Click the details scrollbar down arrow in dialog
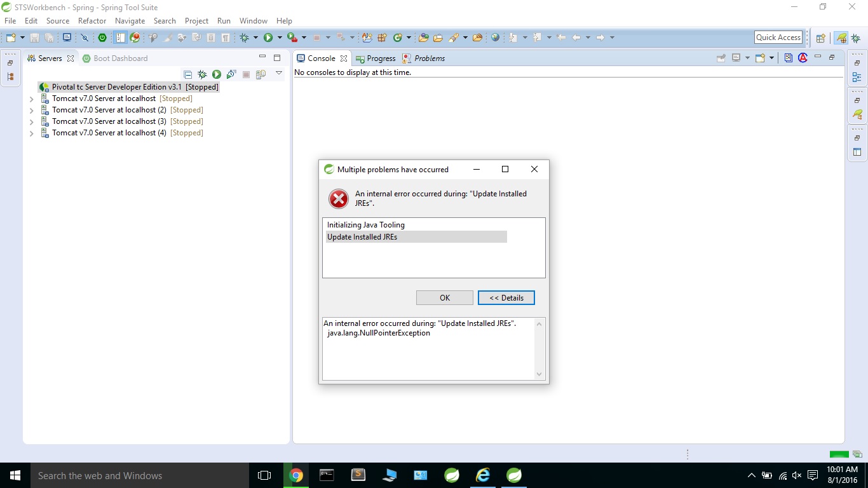The width and height of the screenshot is (868, 488). [x=539, y=374]
